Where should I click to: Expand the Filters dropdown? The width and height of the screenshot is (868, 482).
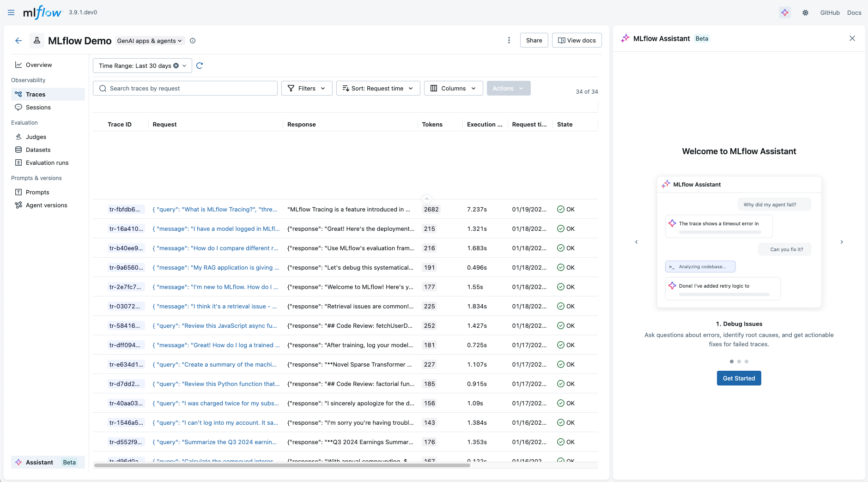pos(306,88)
